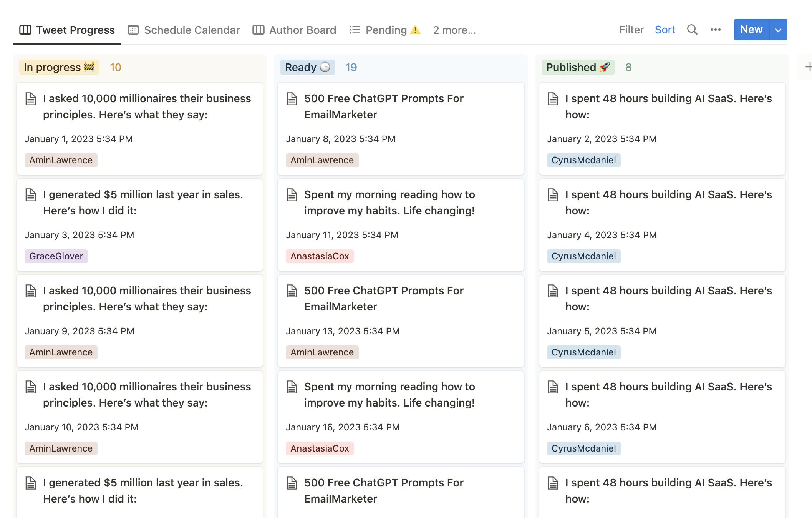Click the Schedule Calendar tab
812x518 pixels.
(184, 30)
